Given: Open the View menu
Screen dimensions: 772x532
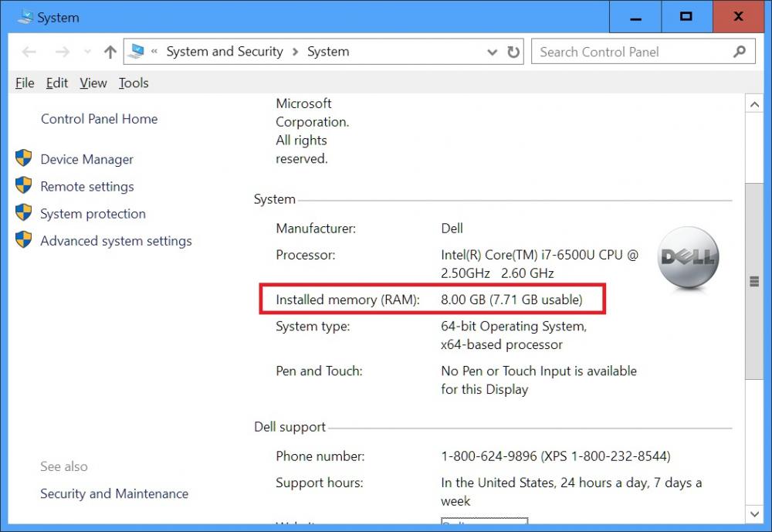Looking at the screenshot, I should 93,83.
